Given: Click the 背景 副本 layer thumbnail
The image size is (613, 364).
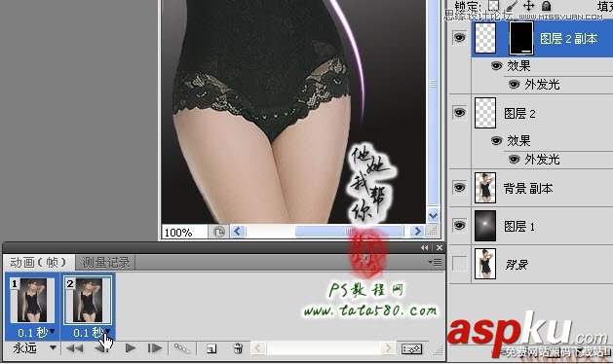Looking at the screenshot, I should (x=485, y=188).
